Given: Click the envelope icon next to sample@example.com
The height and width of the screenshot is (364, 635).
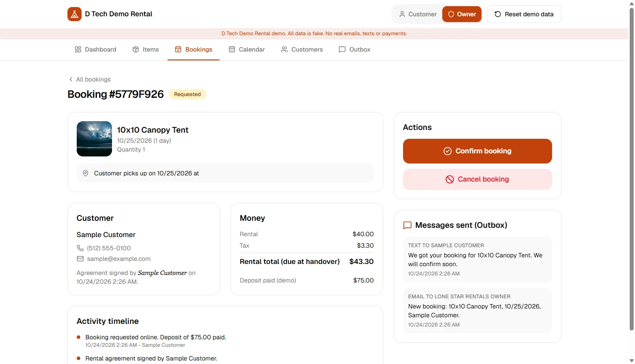Looking at the screenshot, I should 80,259.
